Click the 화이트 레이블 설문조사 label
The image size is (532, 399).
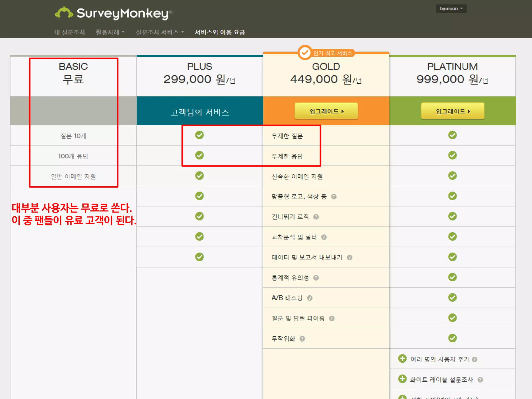(x=442, y=380)
